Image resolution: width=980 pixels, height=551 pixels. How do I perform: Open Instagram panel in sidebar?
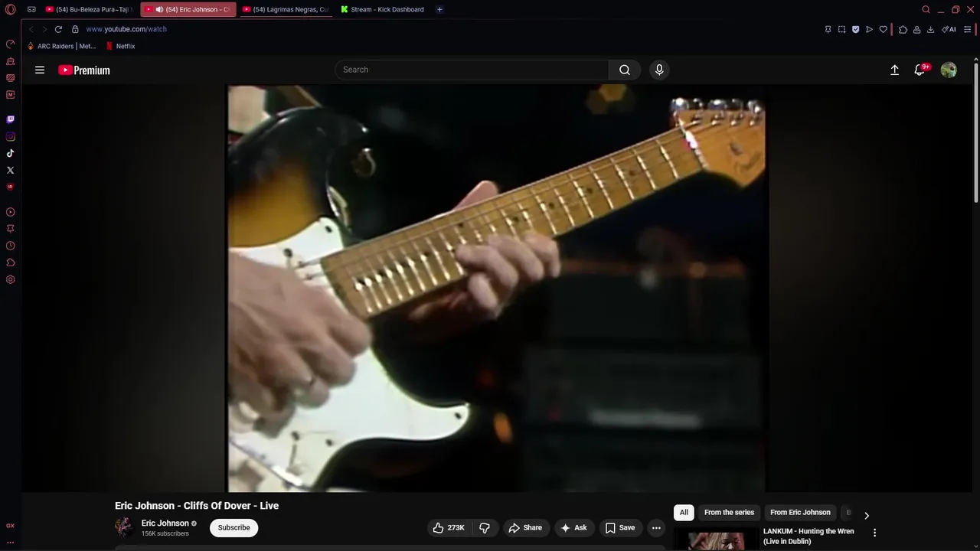coord(10,136)
